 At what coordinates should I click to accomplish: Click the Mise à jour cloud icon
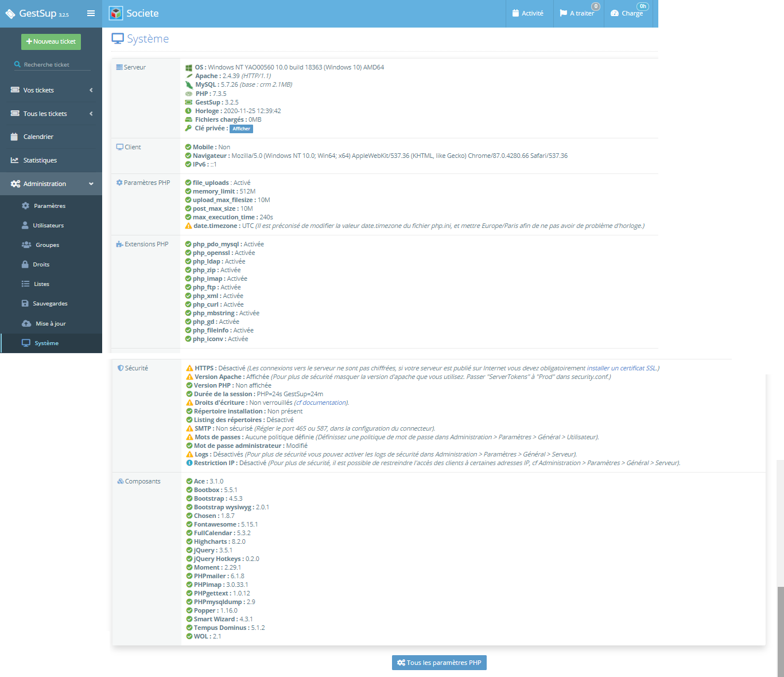click(x=26, y=323)
